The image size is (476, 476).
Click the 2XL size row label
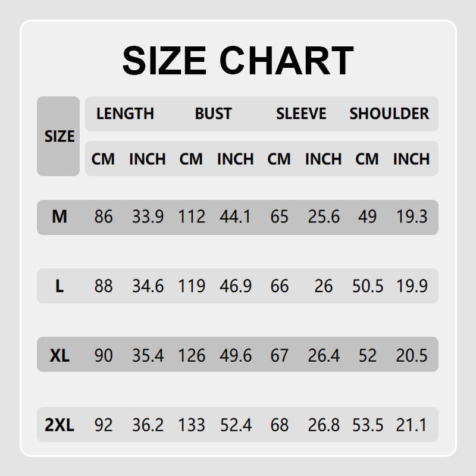pyautogui.click(x=59, y=425)
